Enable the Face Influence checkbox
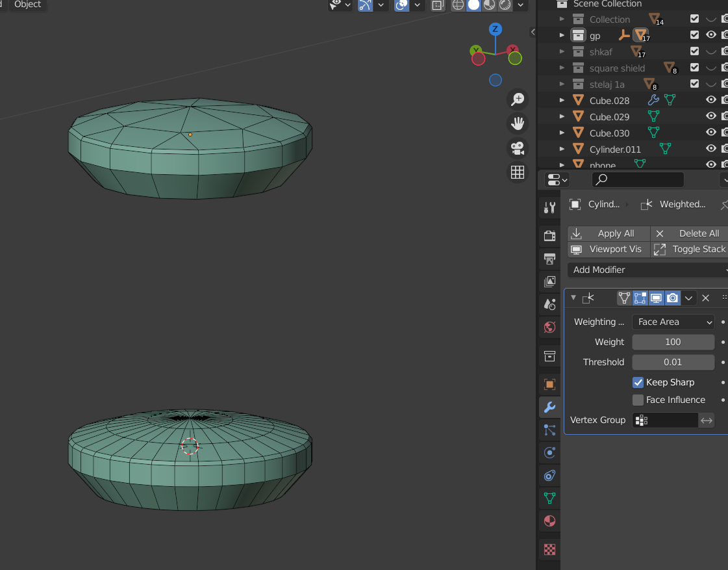 (638, 400)
